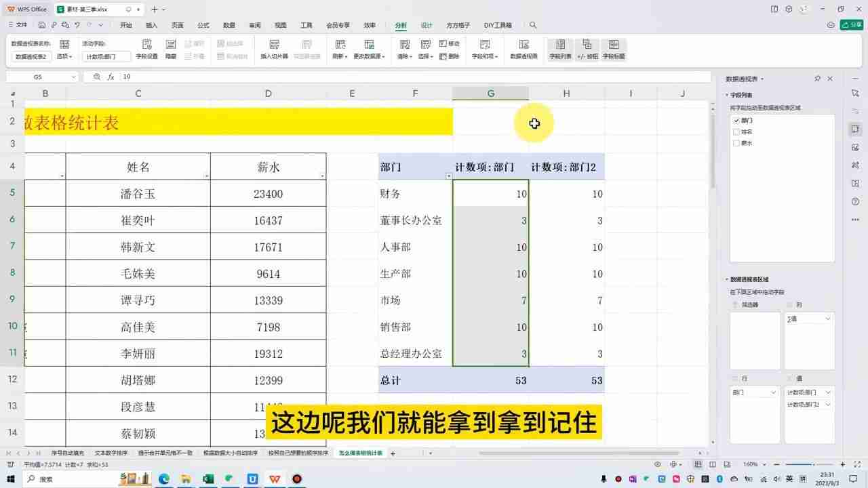
Task: Open the 部门 filter dropdown in the pivot table
Action: [448, 176]
